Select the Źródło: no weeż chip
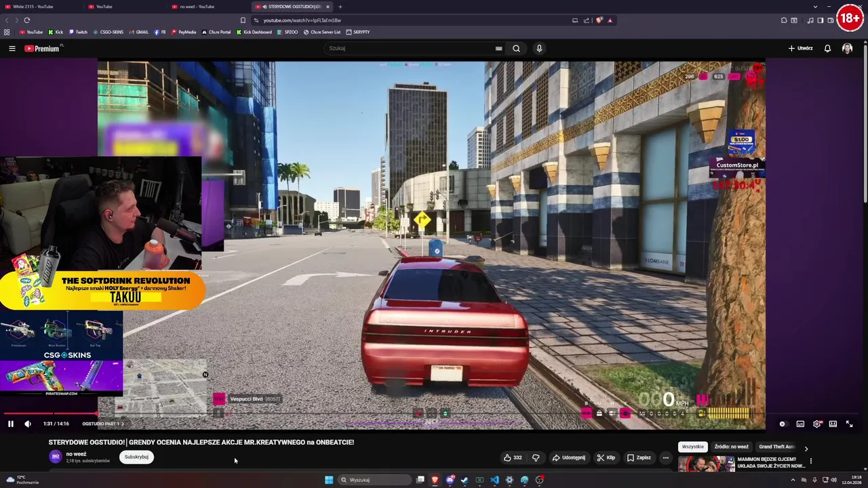 [731, 447]
